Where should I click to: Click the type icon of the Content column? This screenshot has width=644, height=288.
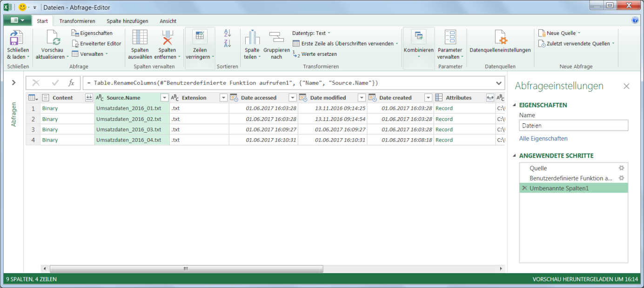pyautogui.click(x=46, y=98)
